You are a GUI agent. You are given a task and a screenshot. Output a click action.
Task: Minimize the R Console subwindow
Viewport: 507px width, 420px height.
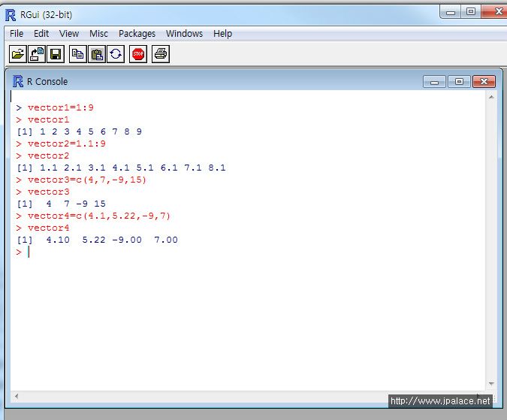[434, 82]
